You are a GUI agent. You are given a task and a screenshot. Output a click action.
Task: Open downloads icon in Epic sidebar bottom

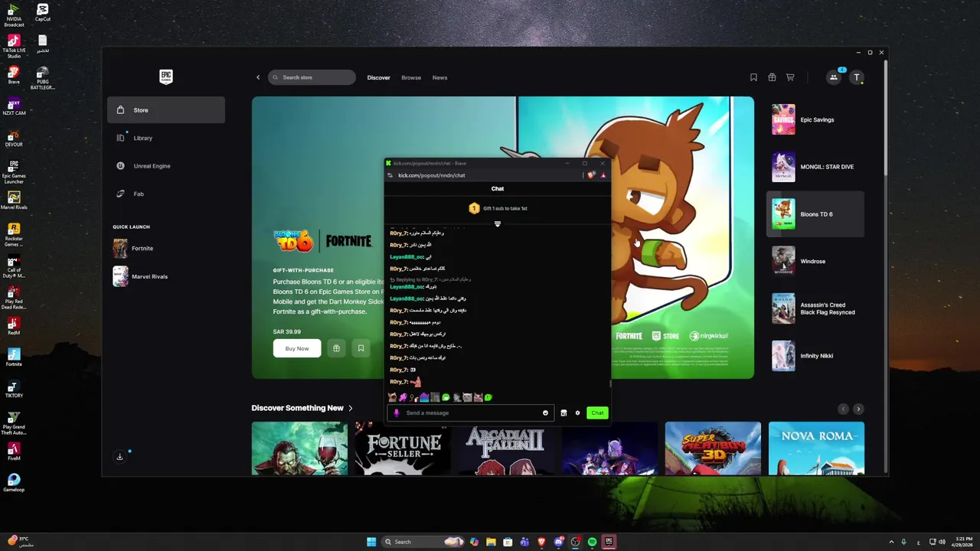[119, 457]
